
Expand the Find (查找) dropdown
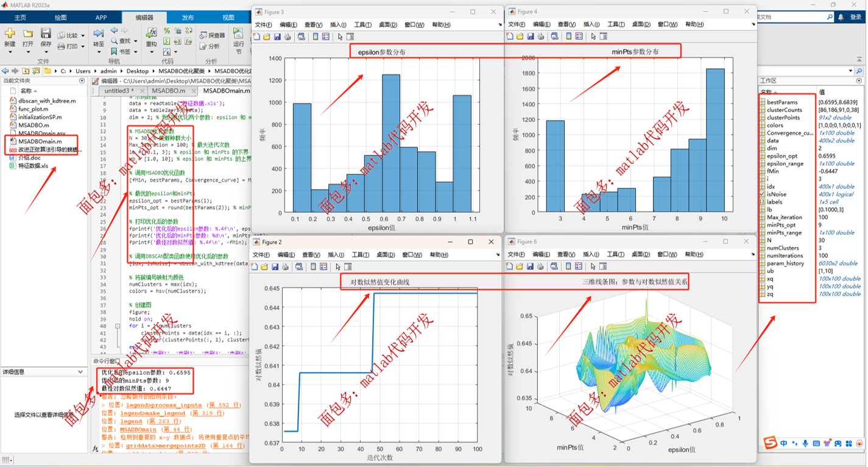point(135,41)
